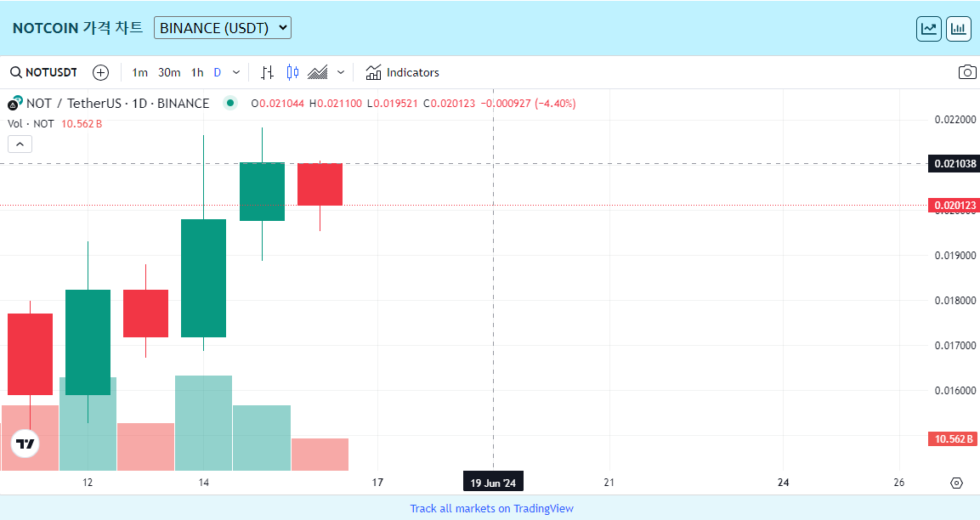Click the add symbol plus icon
Viewport: 980px width, 520px height.
pyautogui.click(x=100, y=72)
